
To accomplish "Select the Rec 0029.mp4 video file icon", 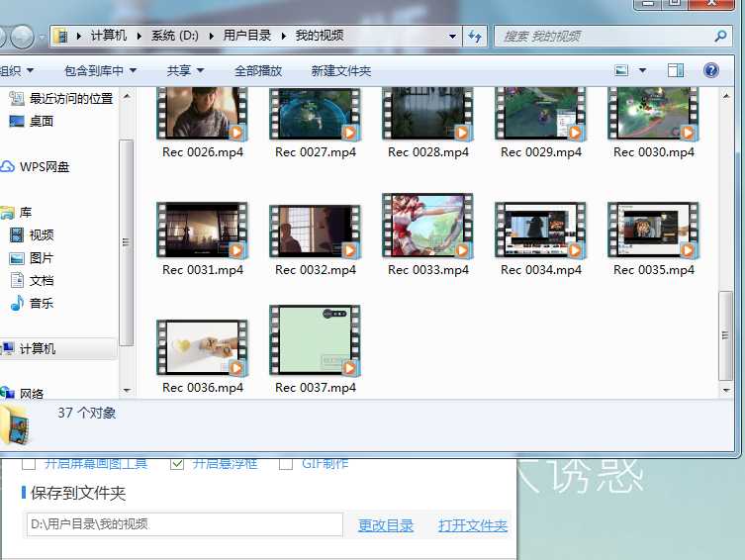I will [x=540, y=114].
